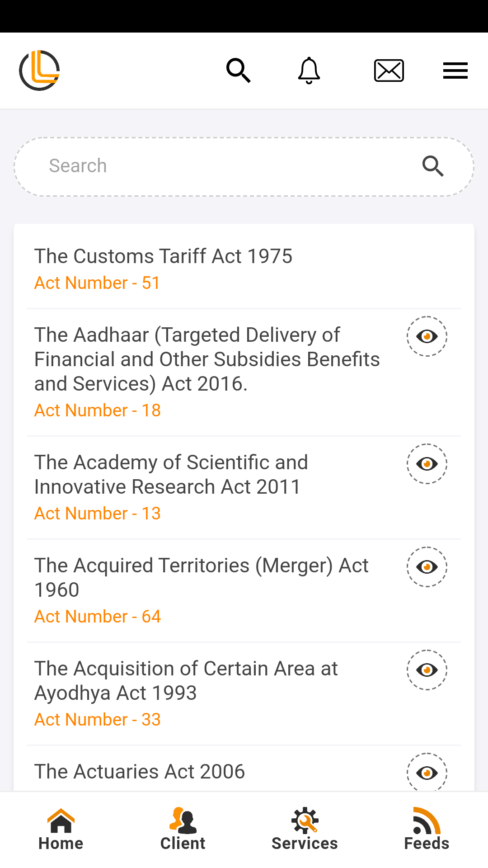View Academy of Scientific Research Act
Image resolution: width=488 pixels, height=868 pixels.
click(x=427, y=464)
